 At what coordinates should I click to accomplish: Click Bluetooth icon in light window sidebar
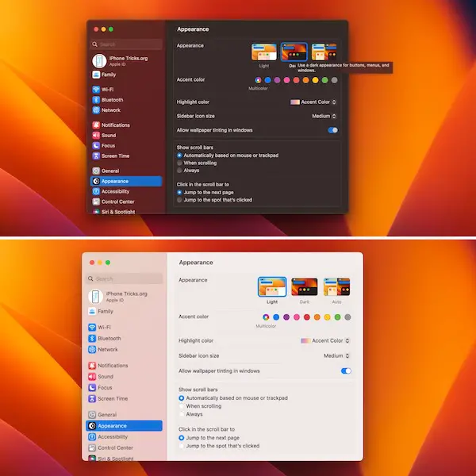92,338
